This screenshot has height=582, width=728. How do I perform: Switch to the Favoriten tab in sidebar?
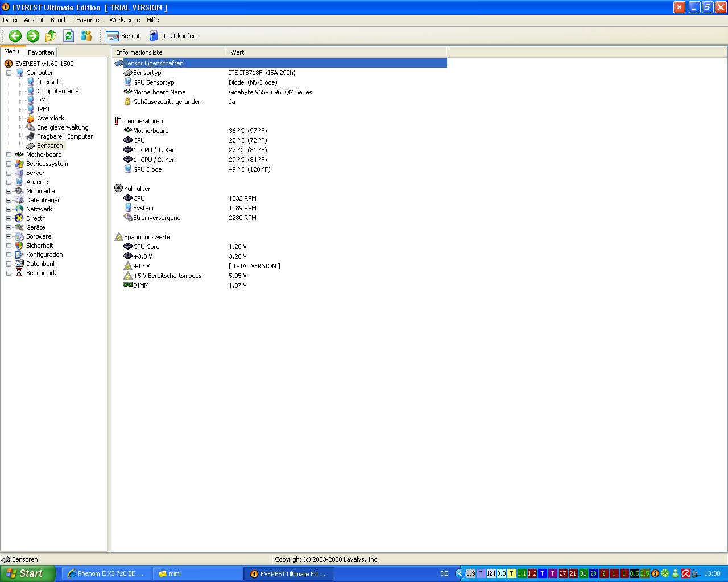(x=41, y=52)
